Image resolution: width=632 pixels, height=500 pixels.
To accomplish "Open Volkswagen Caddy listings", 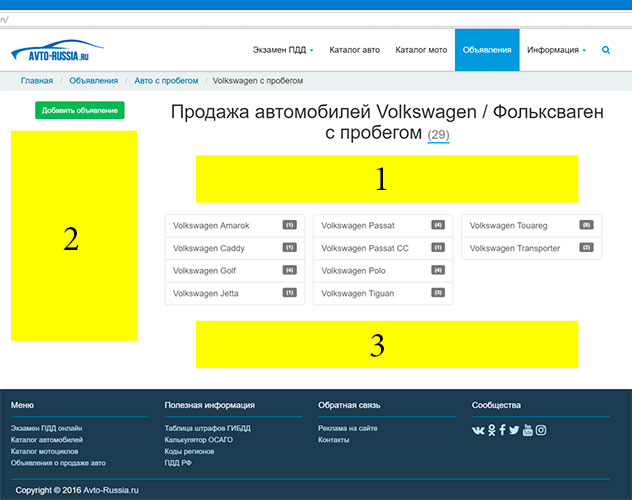I will [235, 248].
